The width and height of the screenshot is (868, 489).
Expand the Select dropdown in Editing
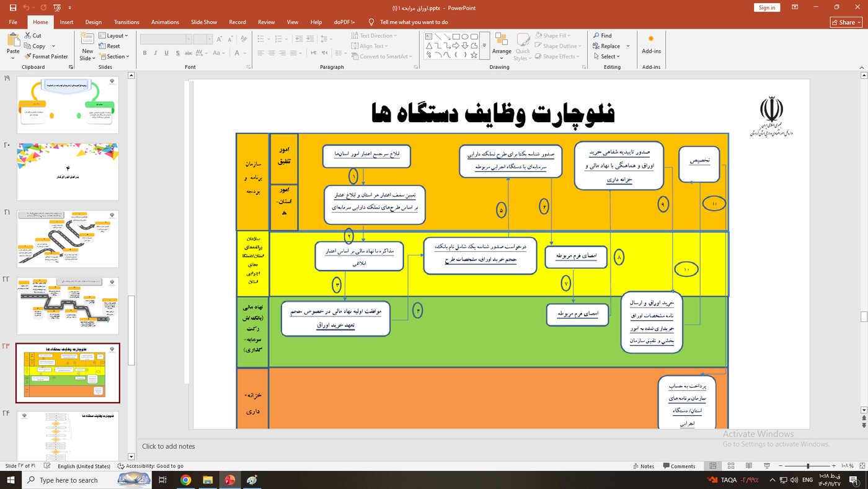(609, 56)
